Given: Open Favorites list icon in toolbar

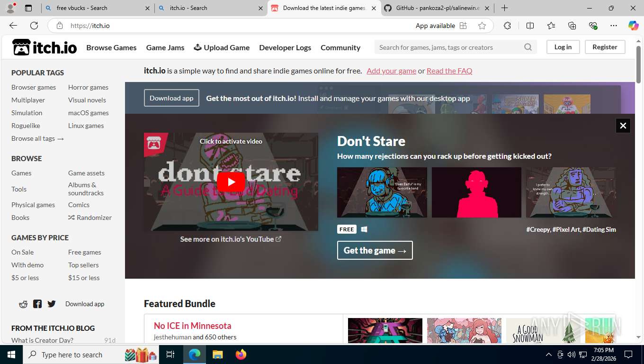Looking at the screenshot, I should pyautogui.click(x=551, y=26).
